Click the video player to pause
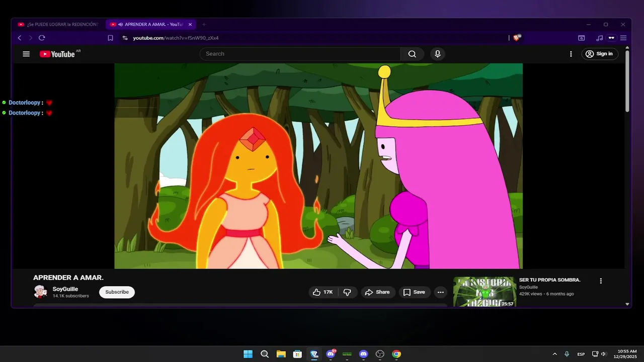The image size is (644, 362). [318, 166]
